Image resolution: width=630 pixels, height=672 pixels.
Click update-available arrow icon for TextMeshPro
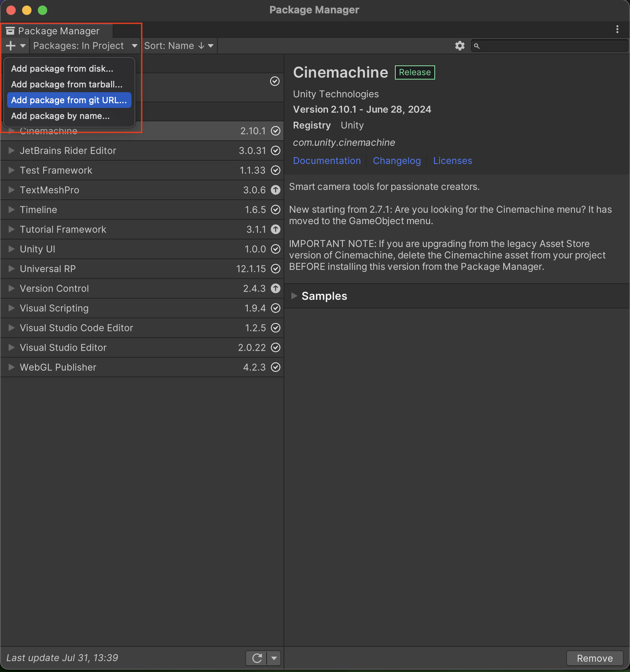pos(276,190)
